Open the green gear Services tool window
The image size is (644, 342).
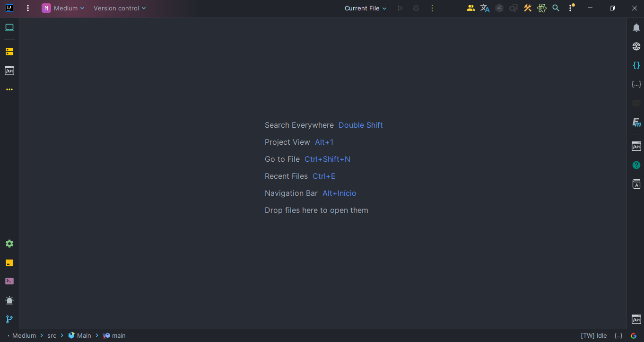point(9,244)
